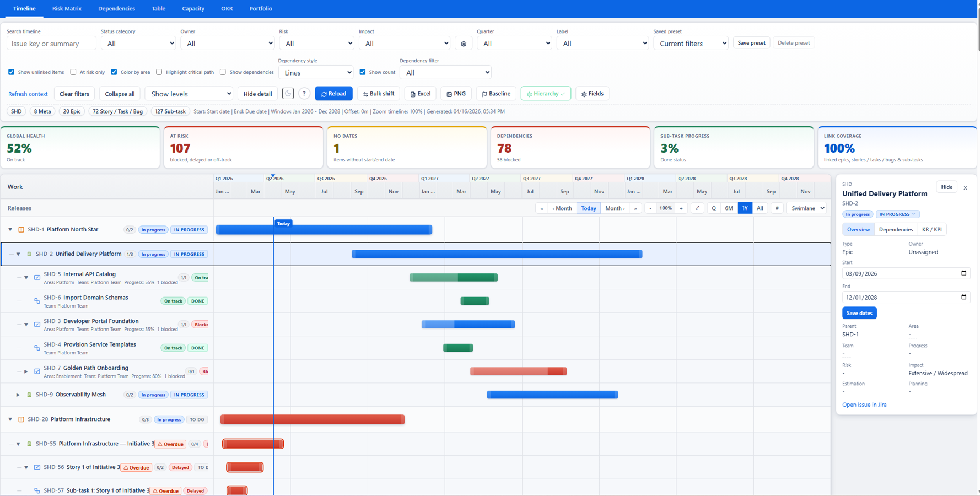Open risk settings gear beside Risk filter
Image resolution: width=980 pixels, height=496 pixels.
464,43
